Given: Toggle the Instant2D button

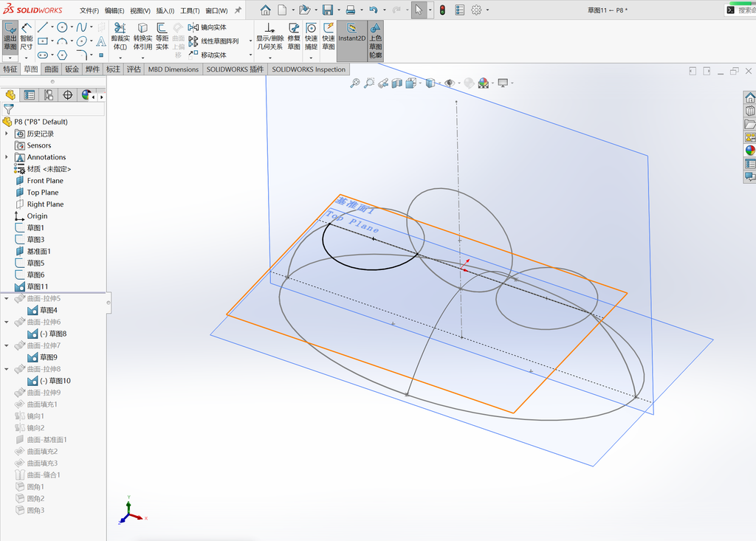Looking at the screenshot, I should (352, 41).
